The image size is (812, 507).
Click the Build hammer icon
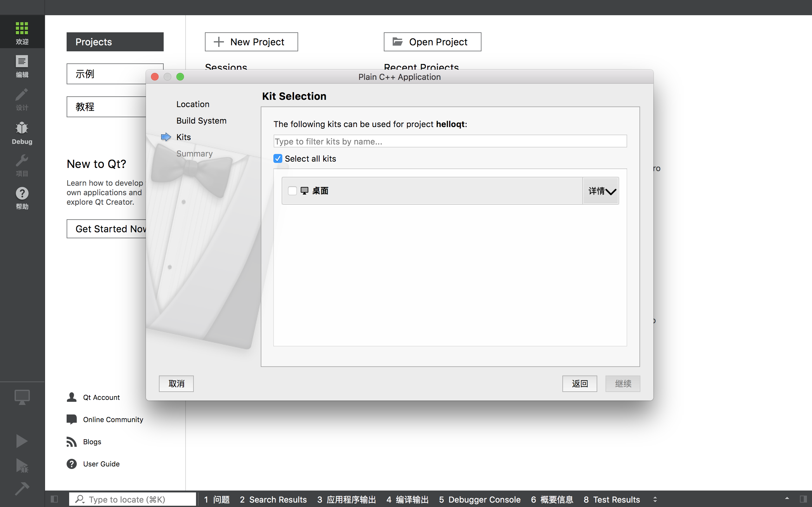pos(22,489)
